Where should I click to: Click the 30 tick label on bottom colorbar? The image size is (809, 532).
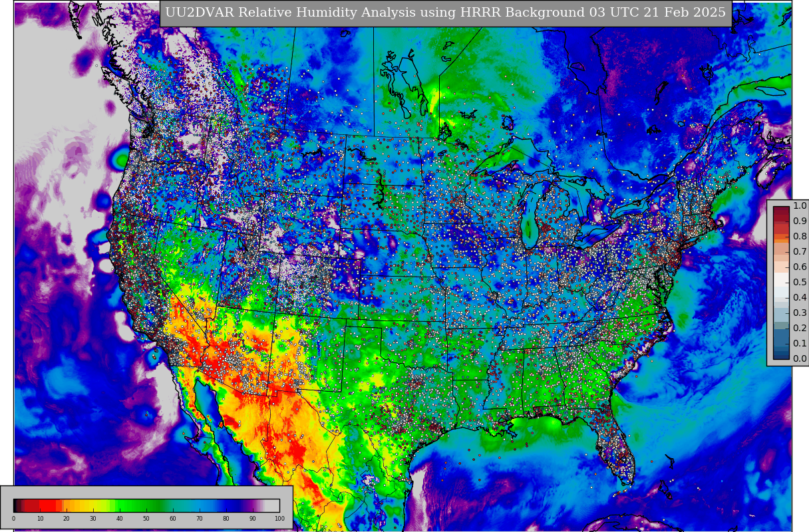pos(93,519)
